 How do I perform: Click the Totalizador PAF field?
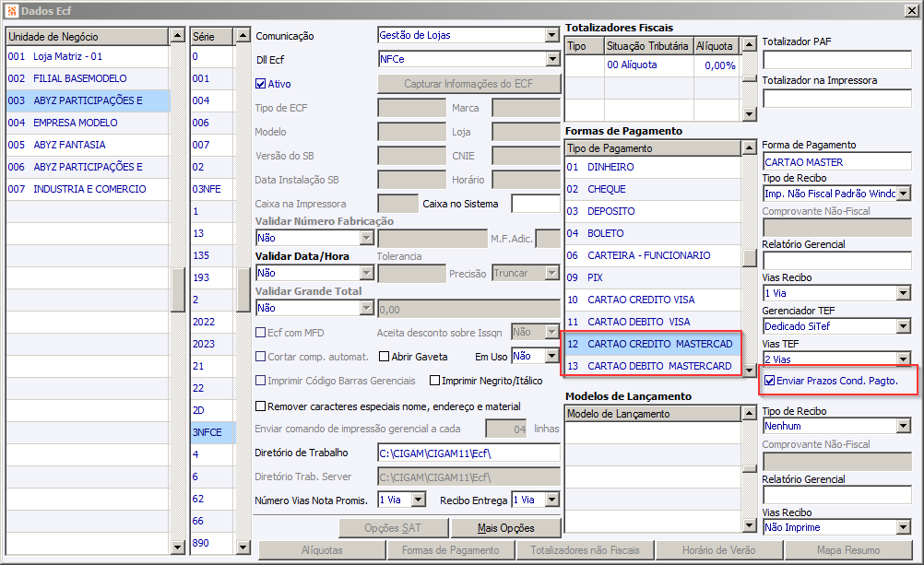click(836, 60)
